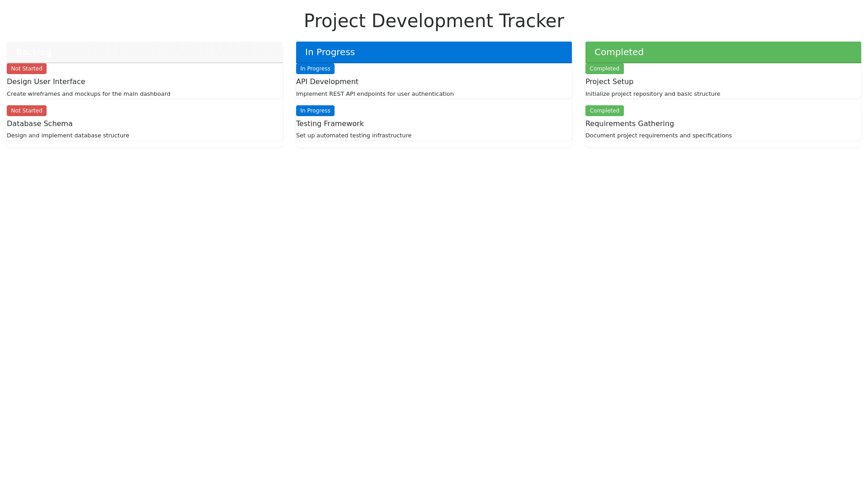Click the In Progress column header
The height and width of the screenshot is (488, 868).
[330, 52]
